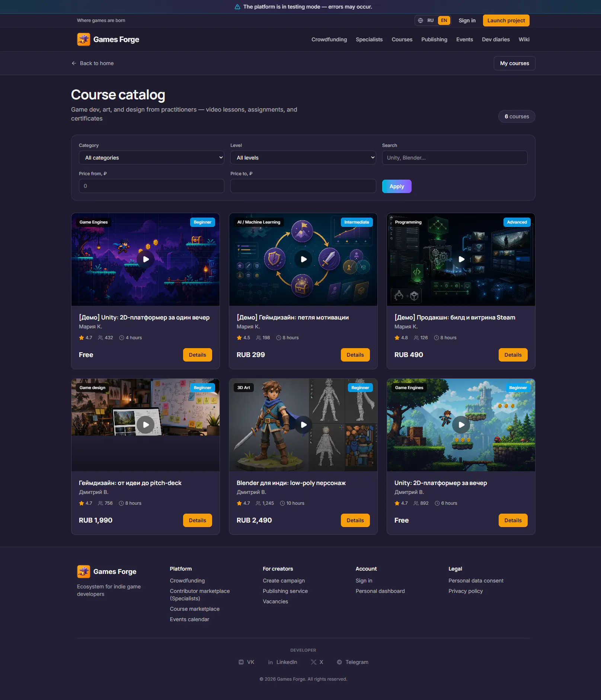Click Back to home link
Viewport: 601px width, 700px height.
coord(93,63)
